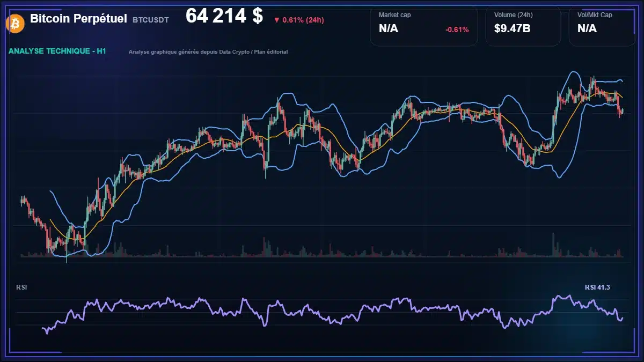Click the 0.61% (24h) change text

[303, 20]
